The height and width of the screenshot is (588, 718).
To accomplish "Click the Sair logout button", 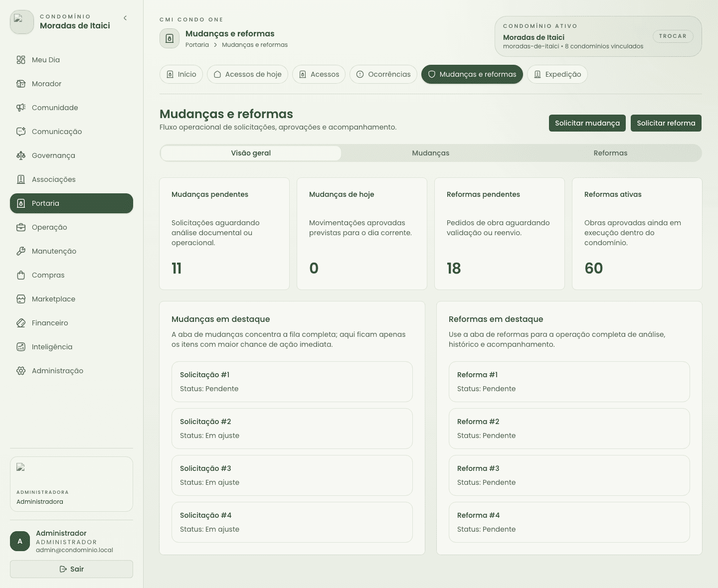I will [x=71, y=569].
